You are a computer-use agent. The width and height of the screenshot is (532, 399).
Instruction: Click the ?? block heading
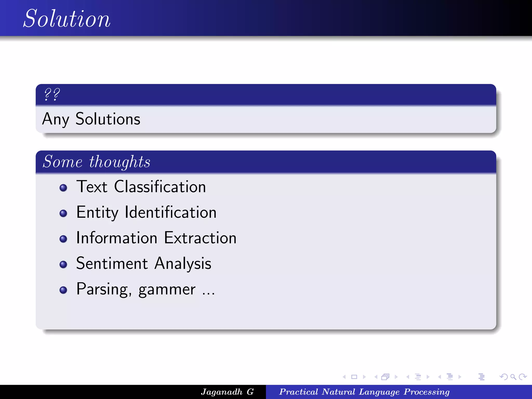click(x=52, y=94)
